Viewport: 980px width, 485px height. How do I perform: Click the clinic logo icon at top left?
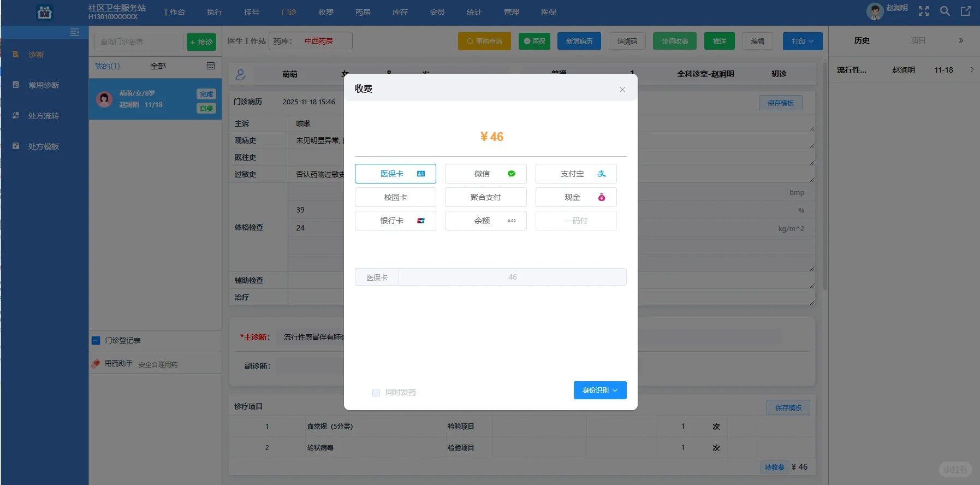44,12
